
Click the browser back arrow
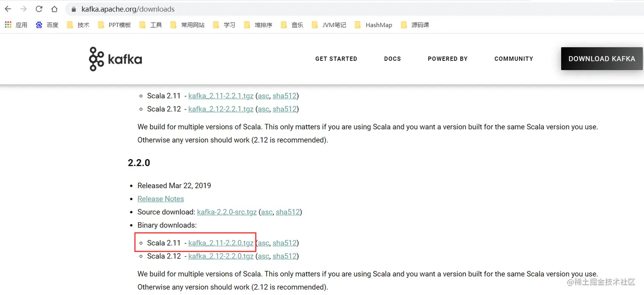click(8, 9)
